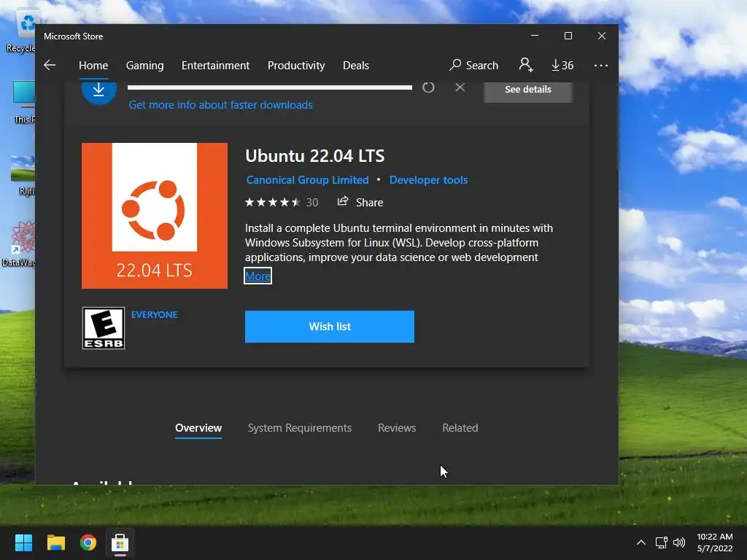Select the This PC desktop icon

tap(23, 102)
